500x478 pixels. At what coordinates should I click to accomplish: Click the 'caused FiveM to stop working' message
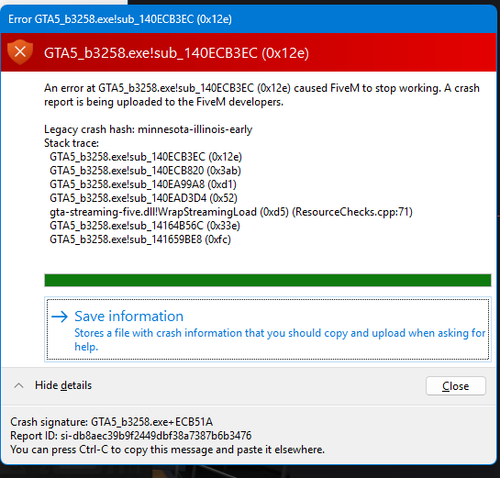click(x=262, y=95)
